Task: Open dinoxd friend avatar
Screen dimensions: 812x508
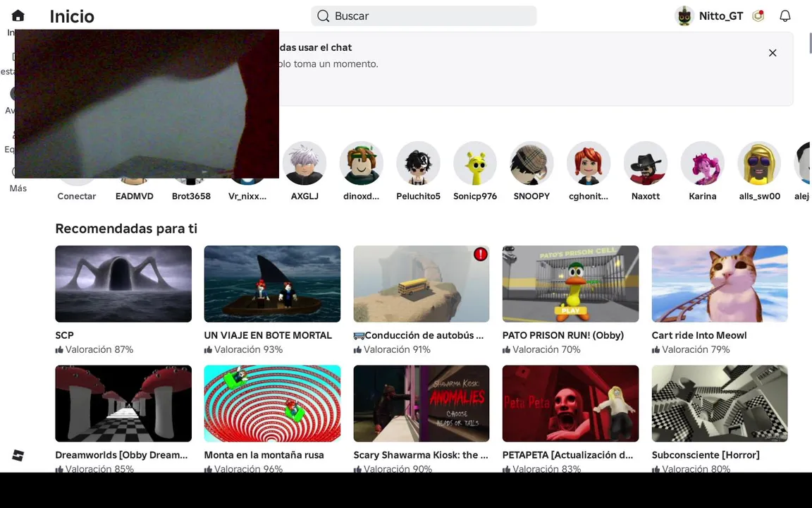Action: [362, 163]
